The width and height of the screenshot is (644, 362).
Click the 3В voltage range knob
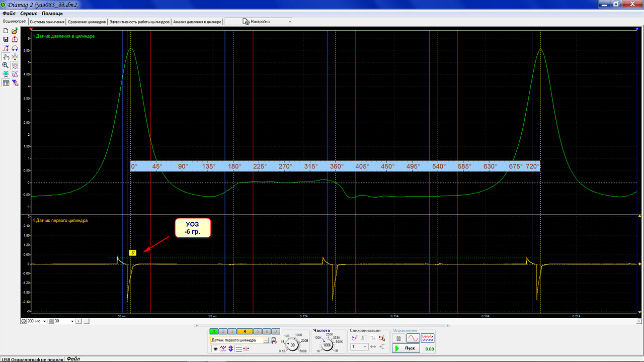tap(293, 345)
